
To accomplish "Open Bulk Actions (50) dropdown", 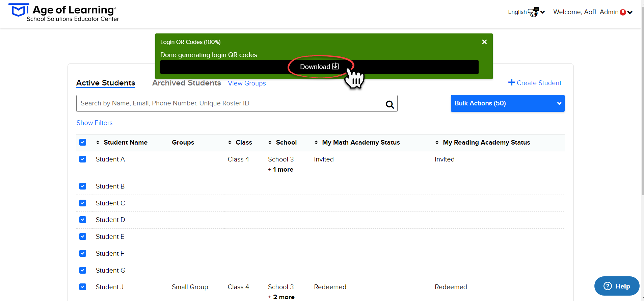I will point(507,103).
